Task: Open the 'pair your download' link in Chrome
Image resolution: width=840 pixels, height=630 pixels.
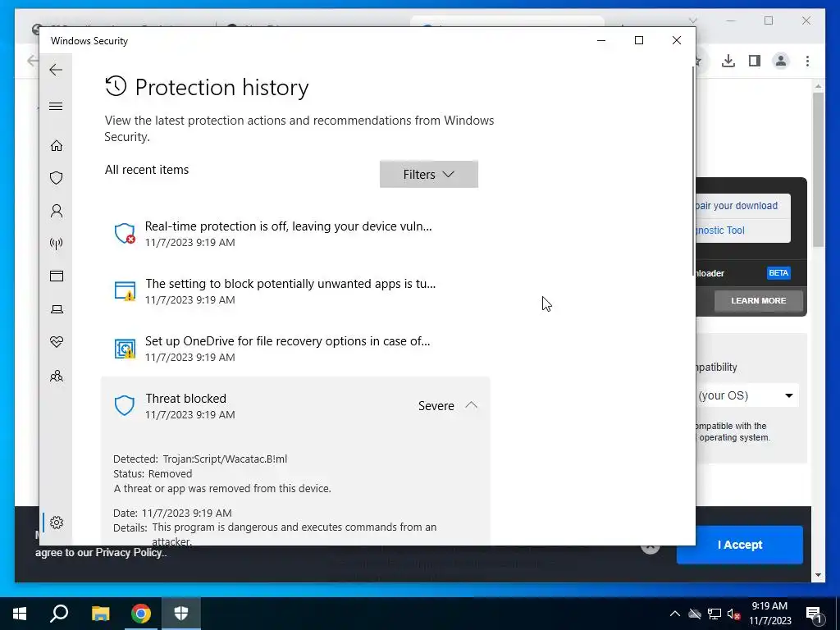Action: click(737, 206)
